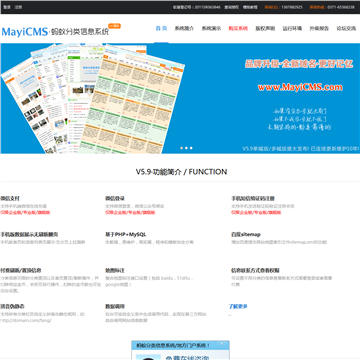The image size is (360, 360).
Task: Open the 升级报告 menu item
Action: 319,28
